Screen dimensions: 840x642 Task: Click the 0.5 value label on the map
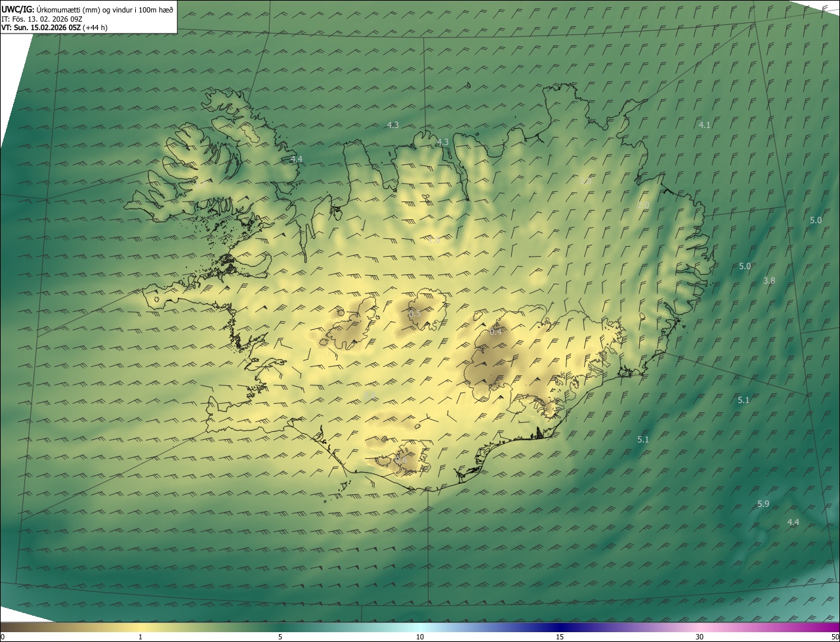(415, 314)
